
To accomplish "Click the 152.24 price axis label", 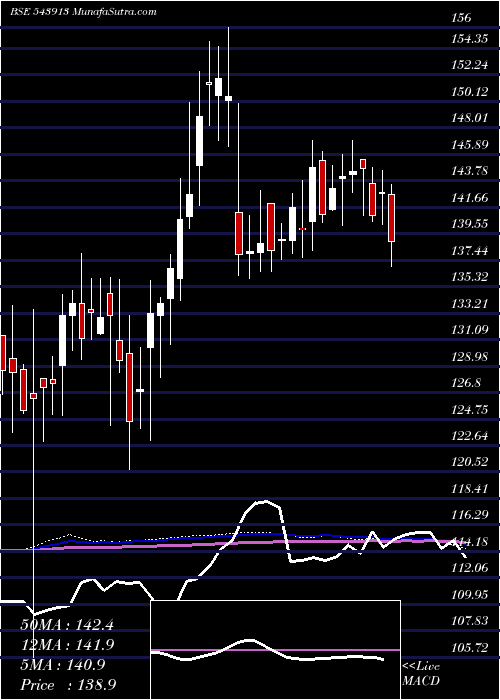I will pos(470,65).
